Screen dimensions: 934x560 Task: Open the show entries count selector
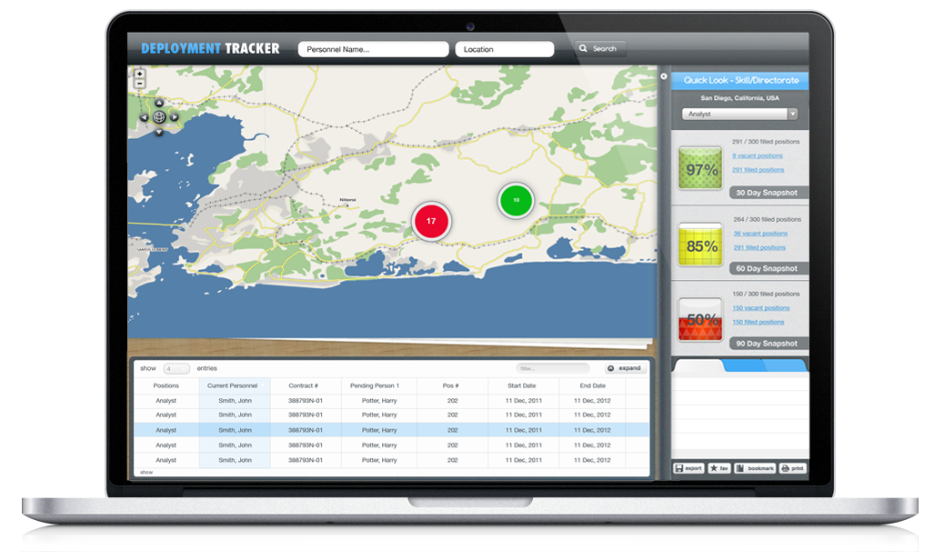point(176,368)
